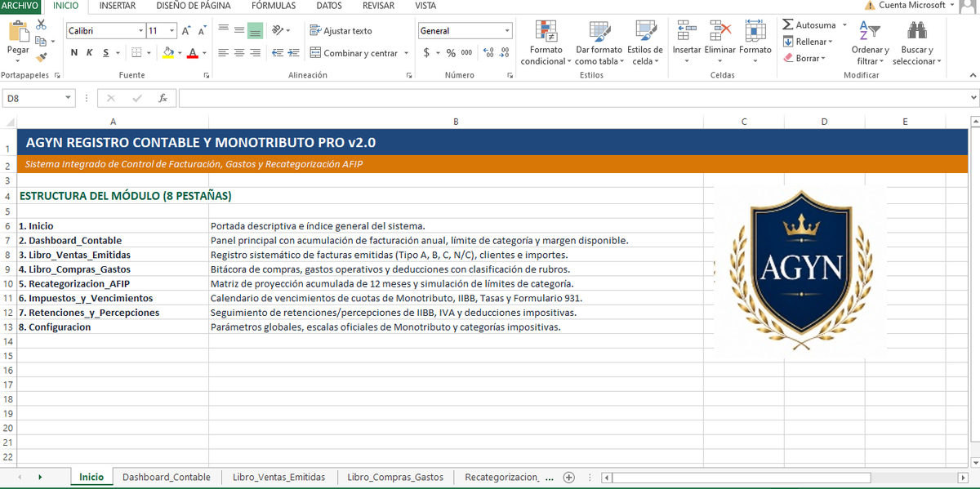Click the decrease decimals icon
The image size is (980, 489).
click(x=505, y=53)
